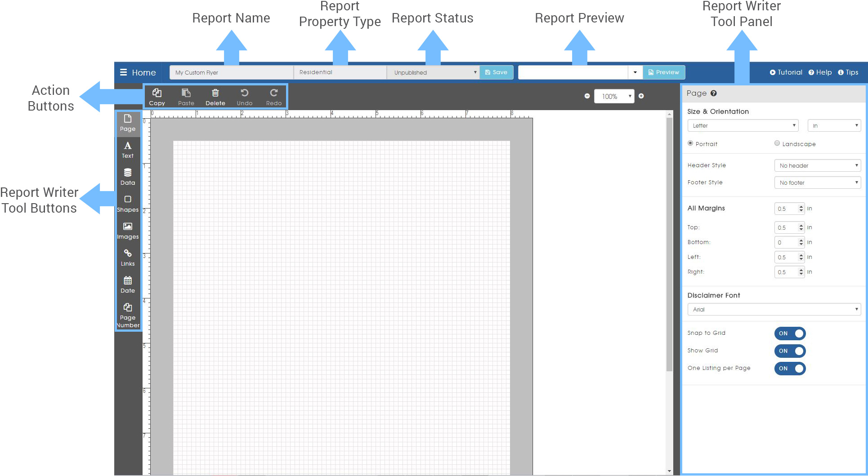The width and height of the screenshot is (868, 476).
Task: Turn off Show Grid
Action: click(790, 351)
